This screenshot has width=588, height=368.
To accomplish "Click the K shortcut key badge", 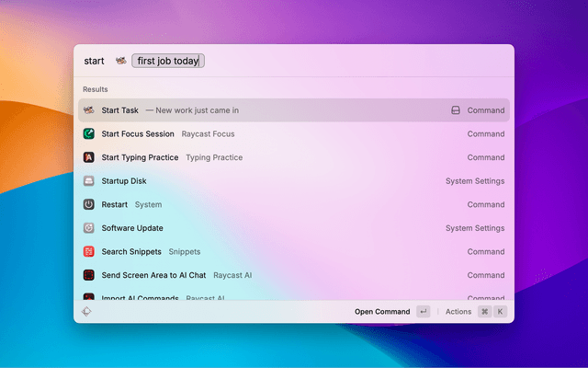I will point(501,312).
